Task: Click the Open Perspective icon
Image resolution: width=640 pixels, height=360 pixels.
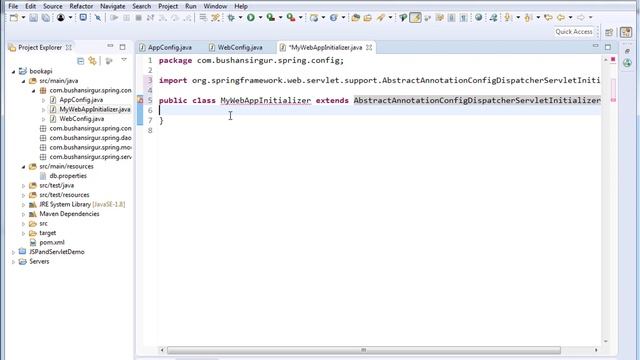Action: (x=609, y=32)
